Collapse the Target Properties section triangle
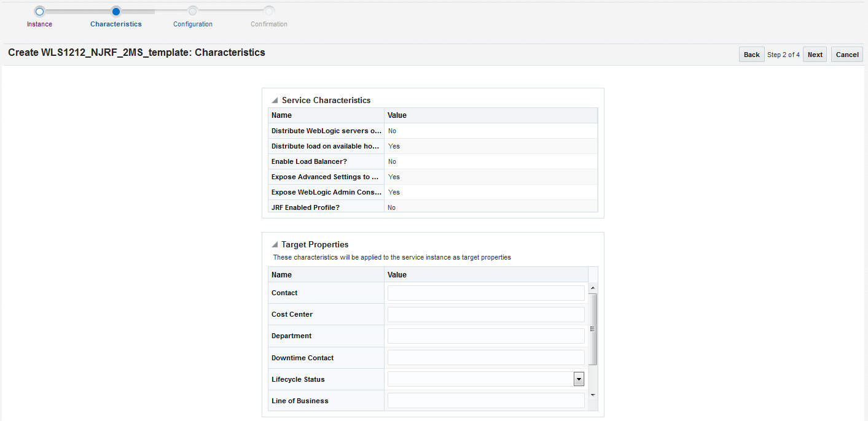This screenshot has height=421, width=868. 275,244
